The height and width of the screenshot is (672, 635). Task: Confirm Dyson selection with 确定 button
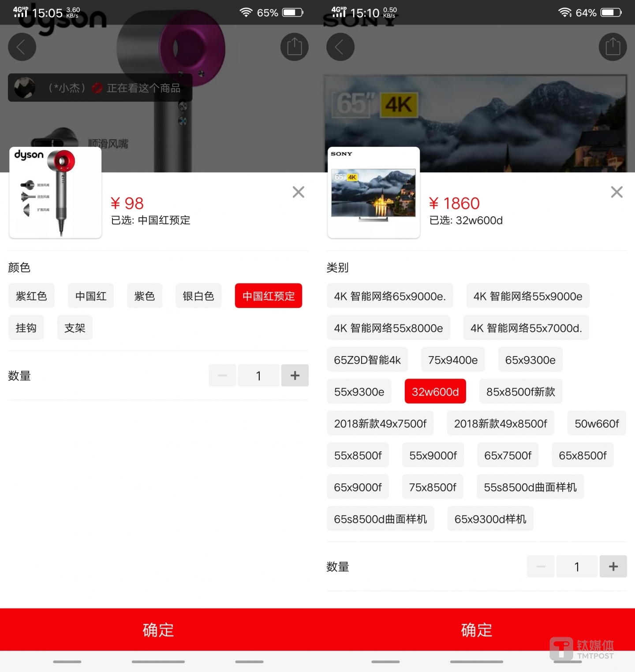(158, 629)
